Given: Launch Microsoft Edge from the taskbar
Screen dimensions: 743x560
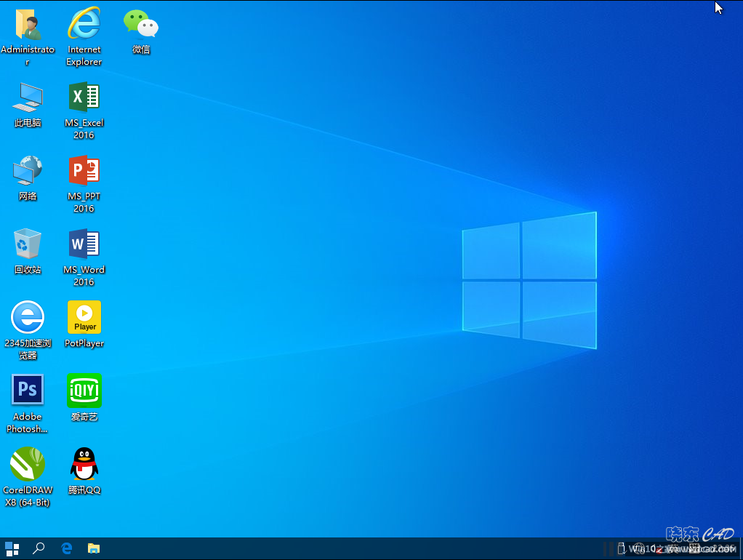Looking at the screenshot, I should tap(66, 548).
